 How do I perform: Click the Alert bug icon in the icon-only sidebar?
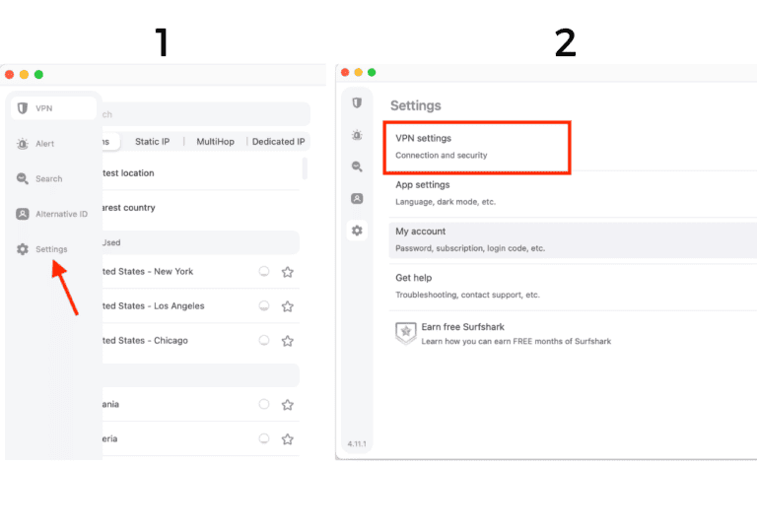click(x=357, y=135)
